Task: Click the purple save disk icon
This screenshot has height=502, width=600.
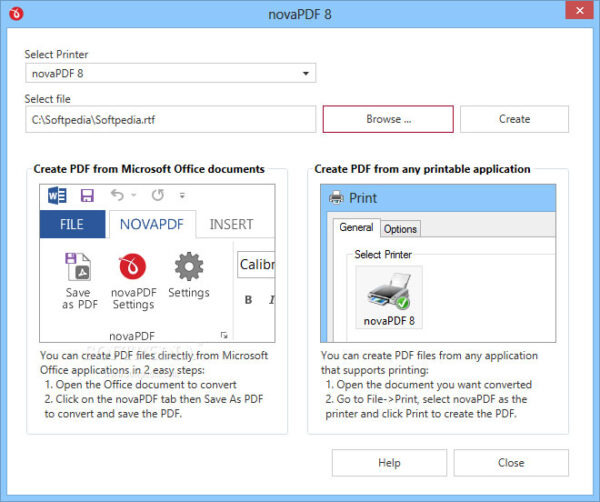Action: pos(87,195)
